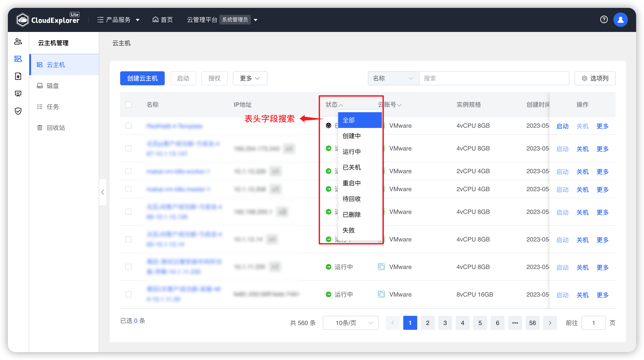Click the VMware icon in 8vCPU 16GB row
This screenshot has width=644, height=360.
click(x=381, y=294)
